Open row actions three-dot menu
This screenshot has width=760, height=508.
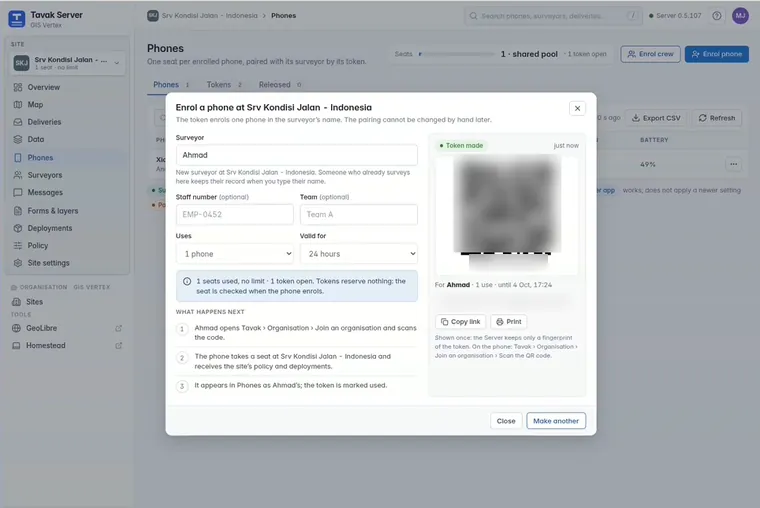point(733,164)
